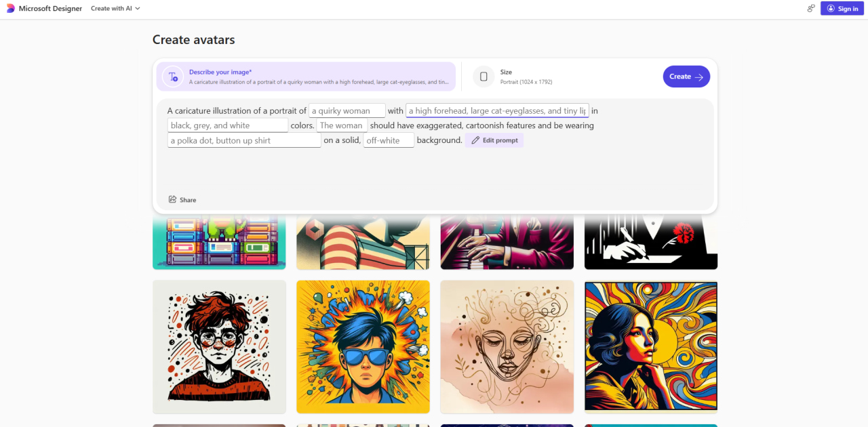The width and height of the screenshot is (868, 427).
Task: Choose the line art face avatar
Action: click(507, 346)
